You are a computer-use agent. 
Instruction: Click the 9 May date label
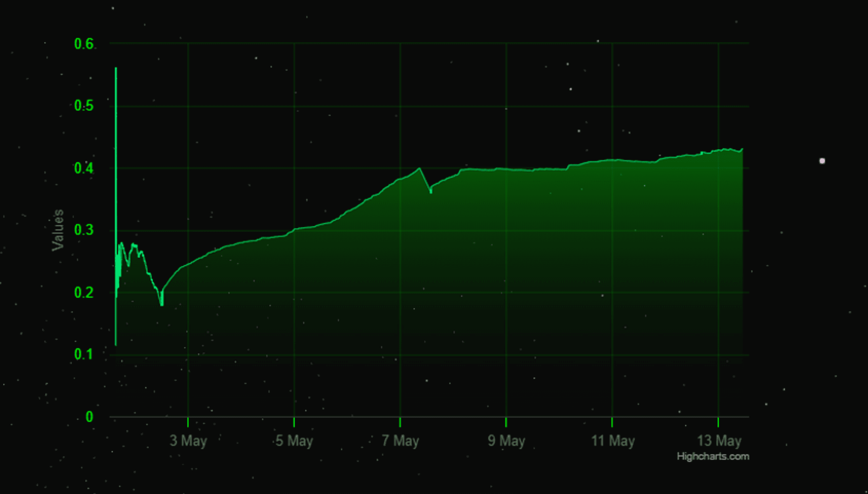(x=506, y=441)
